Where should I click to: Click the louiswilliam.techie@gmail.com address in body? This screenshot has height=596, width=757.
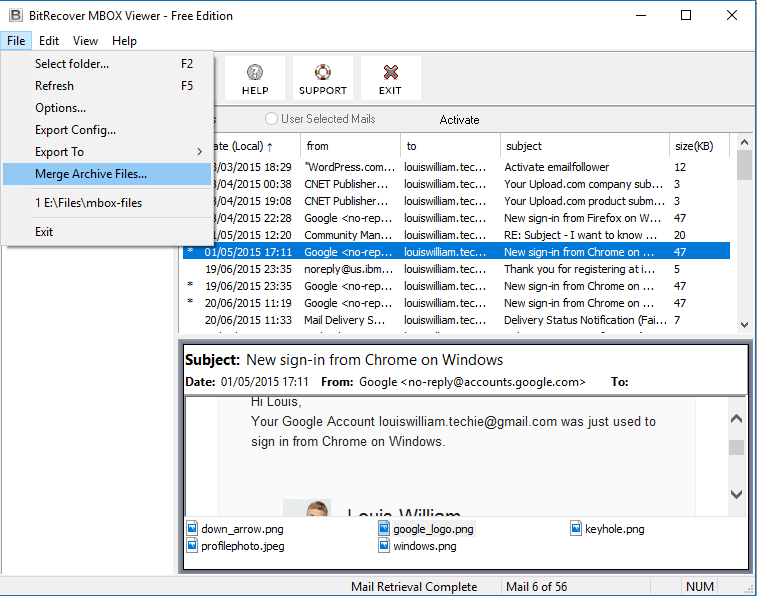click(x=468, y=422)
